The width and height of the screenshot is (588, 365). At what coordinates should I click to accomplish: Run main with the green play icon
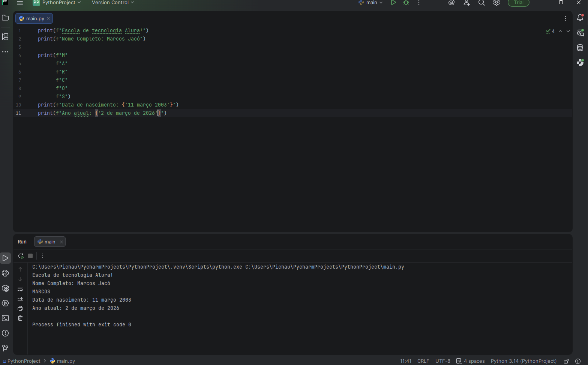[x=393, y=3]
